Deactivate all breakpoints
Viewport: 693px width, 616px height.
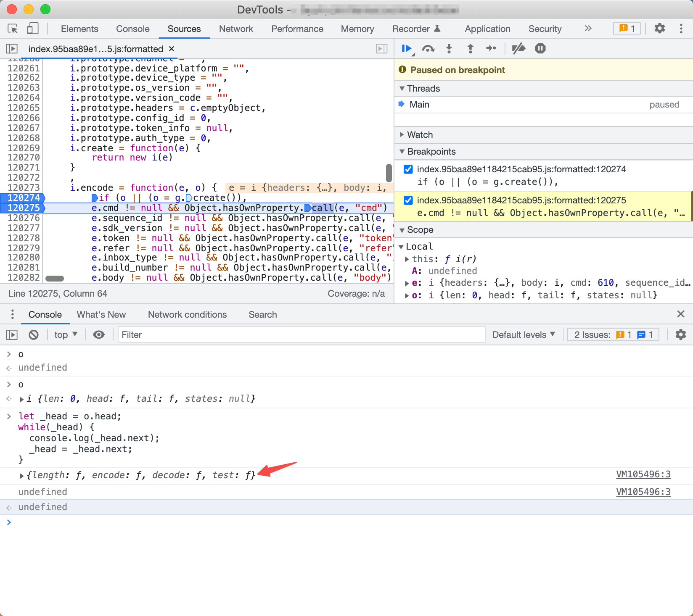pyautogui.click(x=518, y=48)
